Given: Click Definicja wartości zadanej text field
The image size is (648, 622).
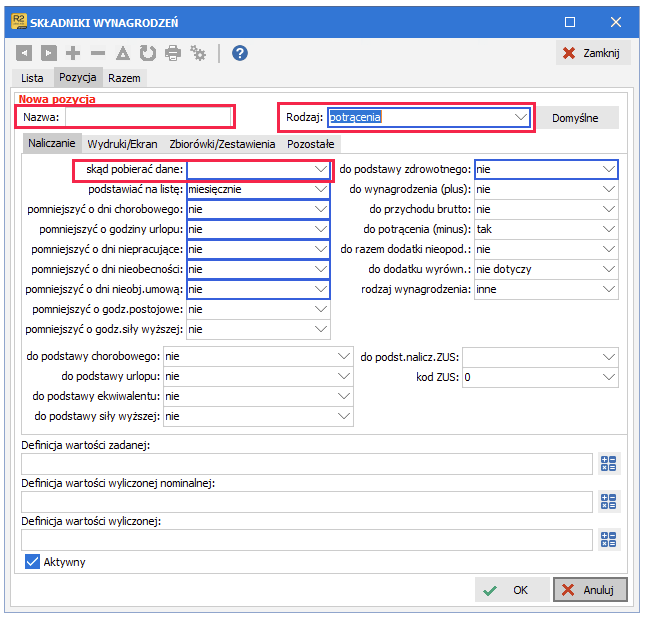Looking at the screenshot, I should pos(307,464).
